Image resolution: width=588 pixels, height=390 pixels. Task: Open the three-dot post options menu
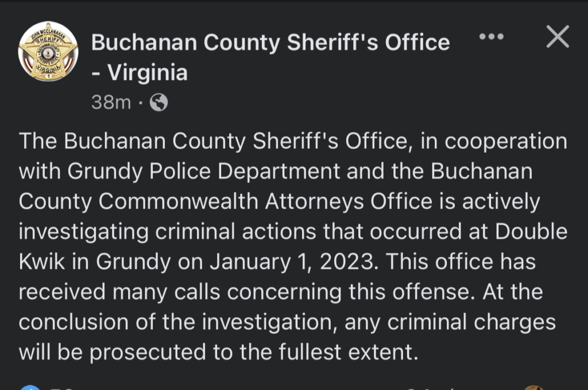tap(491, 37)
